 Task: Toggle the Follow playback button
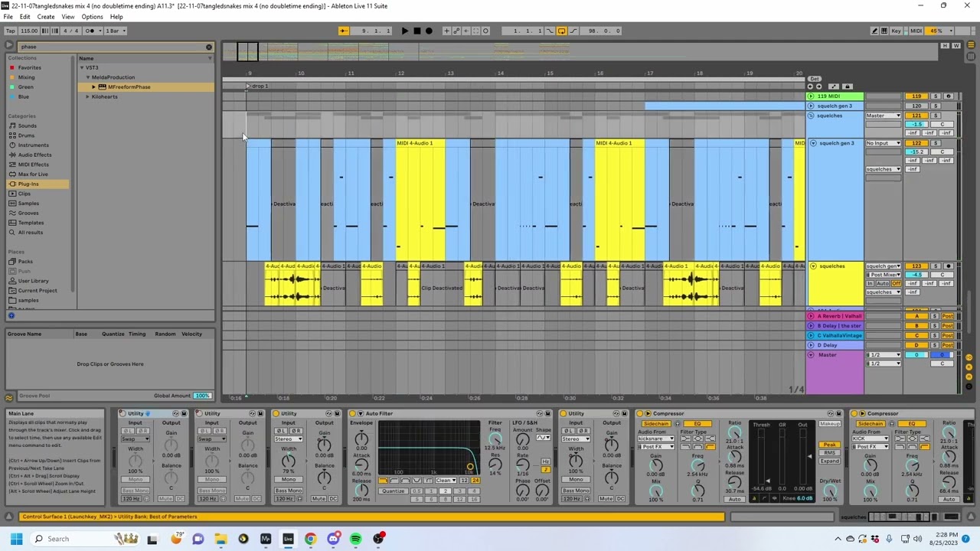pyautogui.click(x=344, y=31)
